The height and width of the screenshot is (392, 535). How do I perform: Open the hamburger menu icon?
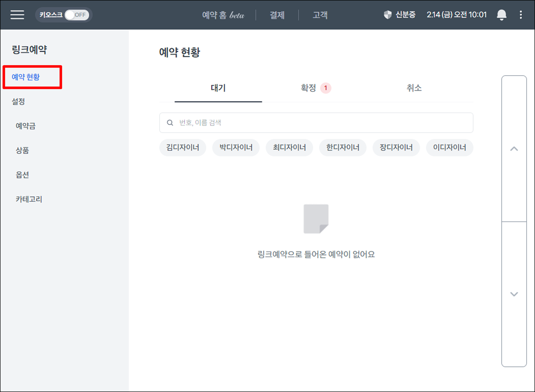click(17, 15)
